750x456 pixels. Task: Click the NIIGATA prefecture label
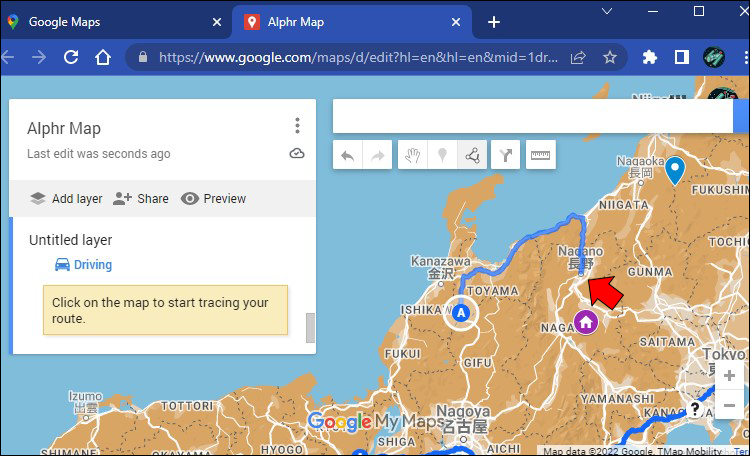[624, 205]
